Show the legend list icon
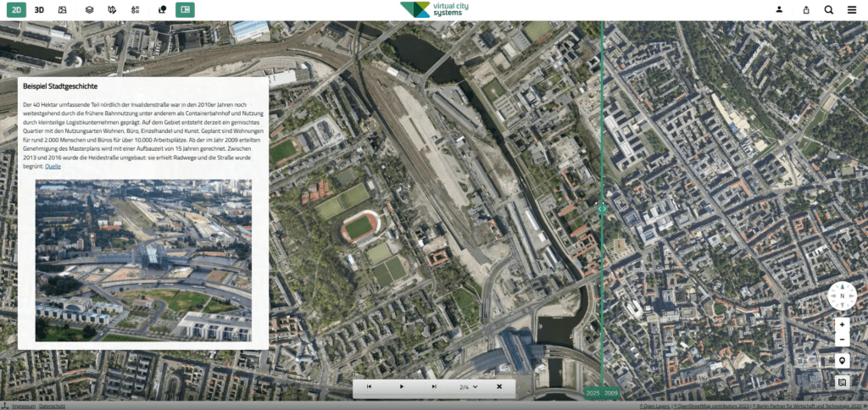The width and height of the screenshot is (868, 410). [x=136, y=10]
